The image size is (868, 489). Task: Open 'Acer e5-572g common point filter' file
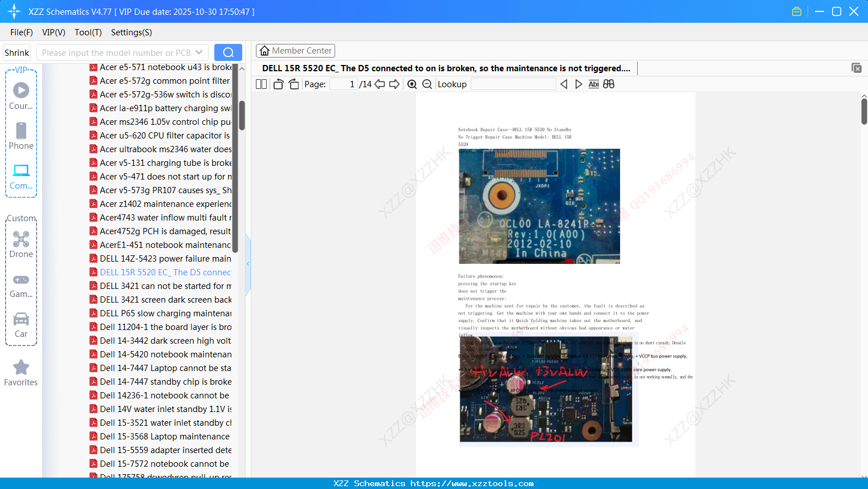click(161, 81)
